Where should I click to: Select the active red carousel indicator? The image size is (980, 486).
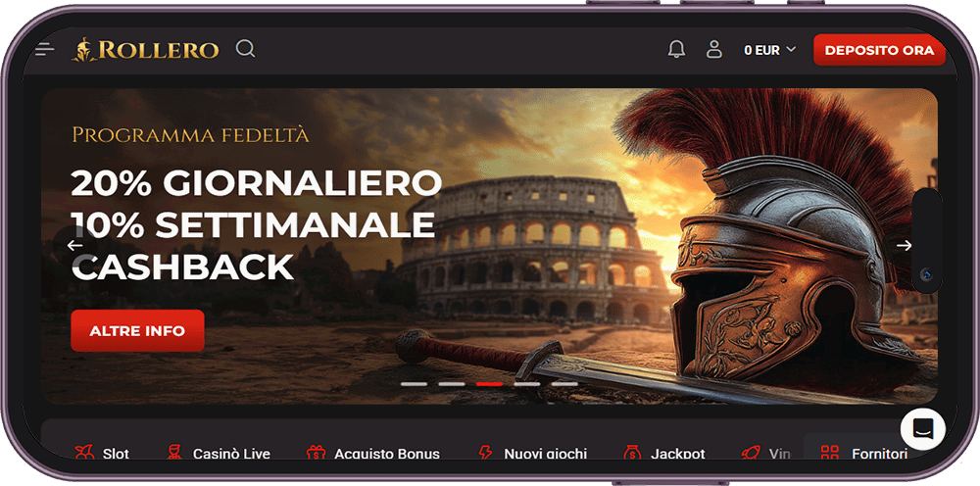(x=489, y=383)
